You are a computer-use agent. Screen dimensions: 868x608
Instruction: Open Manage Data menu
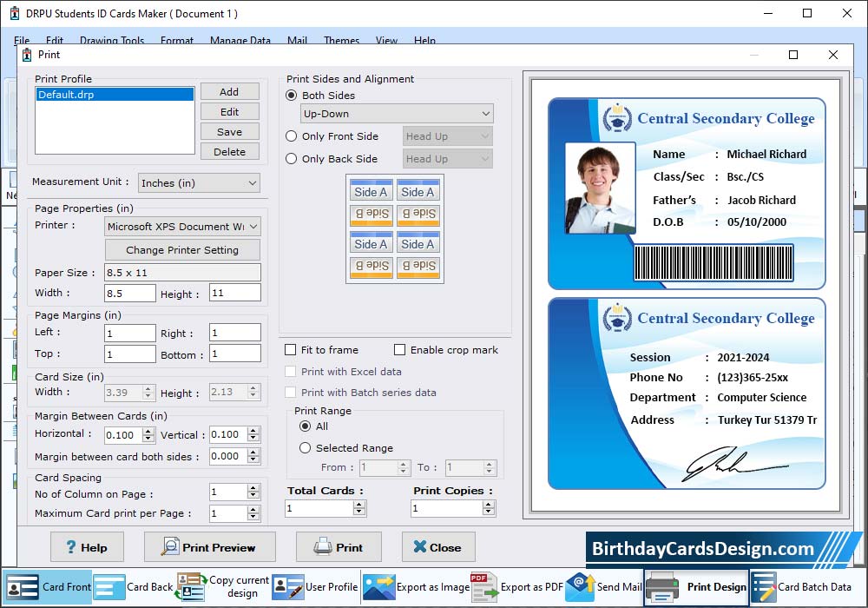click(x=240, y=40)
